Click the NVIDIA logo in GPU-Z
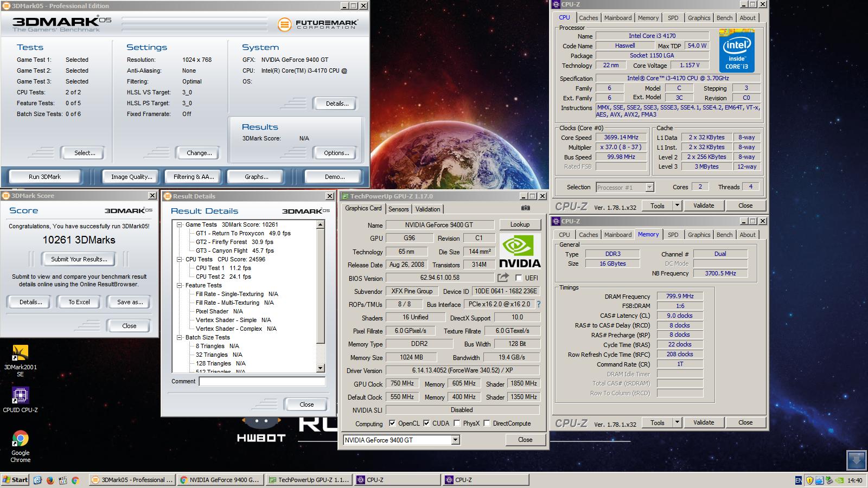Screen dimensions: 868x488 pos(520,251)
